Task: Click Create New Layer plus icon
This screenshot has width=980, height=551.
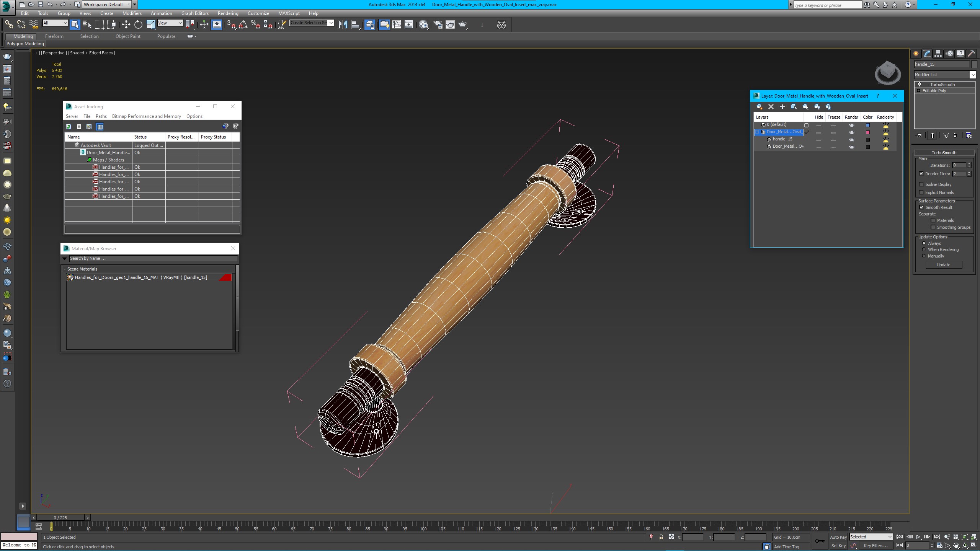Action: coord(782,107)
